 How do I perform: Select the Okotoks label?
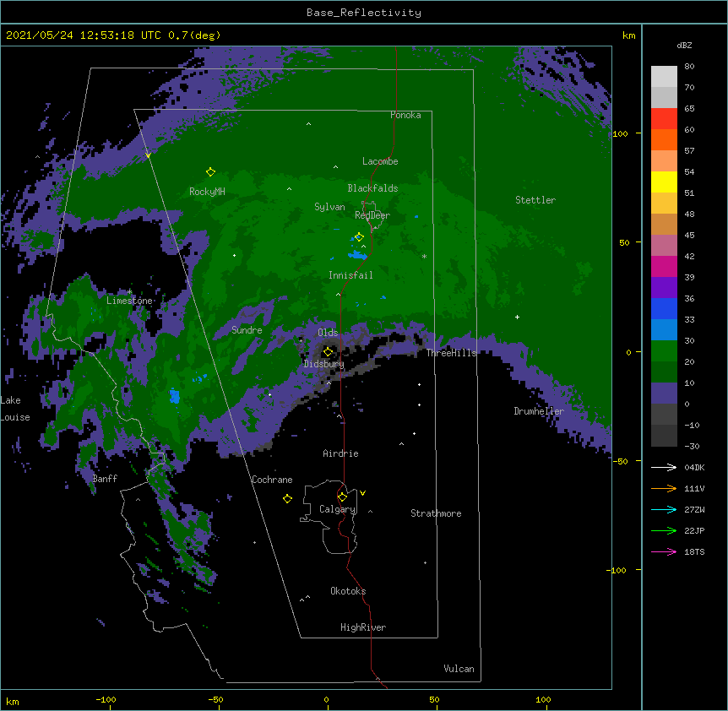click(348, 591)
